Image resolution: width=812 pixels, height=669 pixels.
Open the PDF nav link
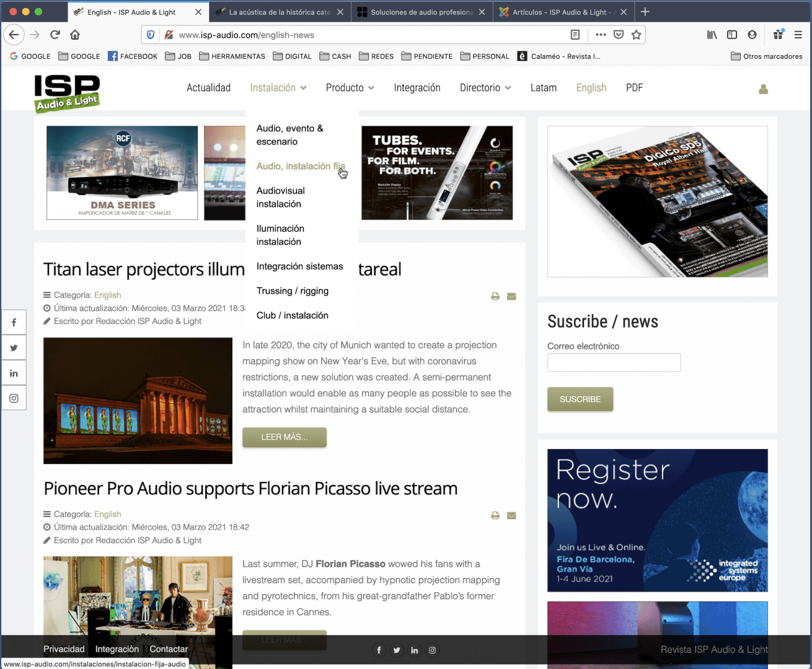[634, 88]
